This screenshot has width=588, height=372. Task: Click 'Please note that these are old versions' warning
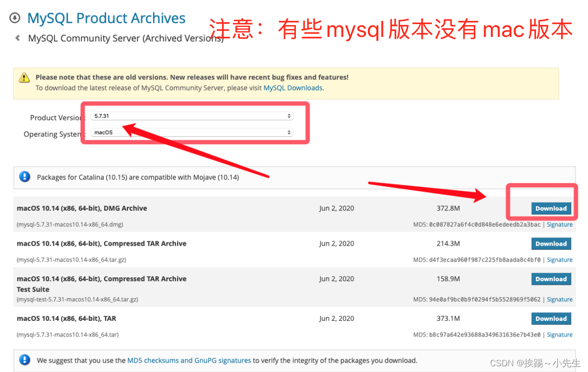[192, 77]
